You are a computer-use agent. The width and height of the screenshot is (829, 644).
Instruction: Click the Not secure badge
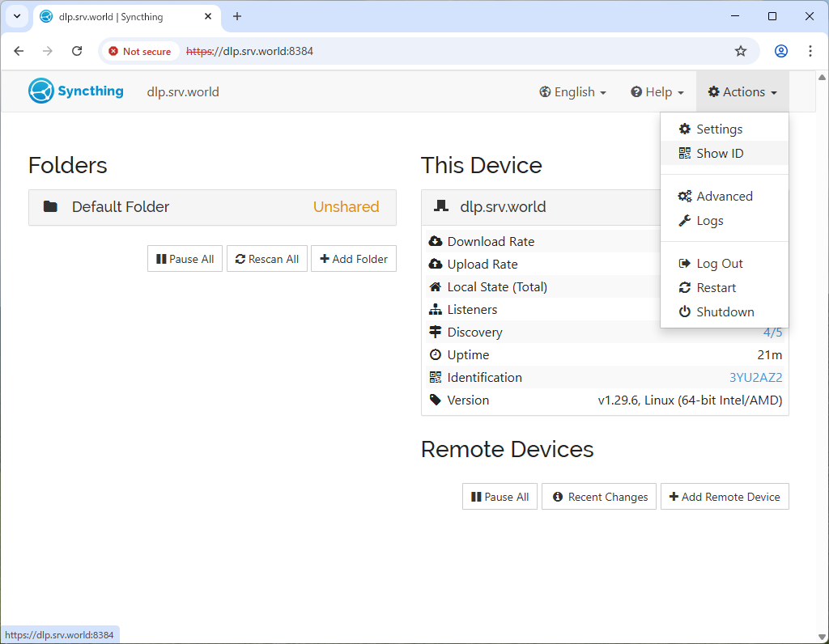(x=140, y=51)
